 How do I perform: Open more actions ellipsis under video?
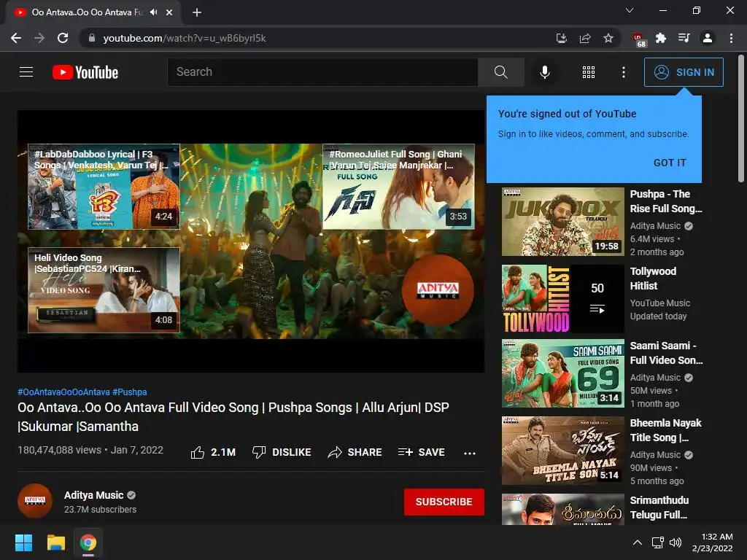[x=469, y=453]
